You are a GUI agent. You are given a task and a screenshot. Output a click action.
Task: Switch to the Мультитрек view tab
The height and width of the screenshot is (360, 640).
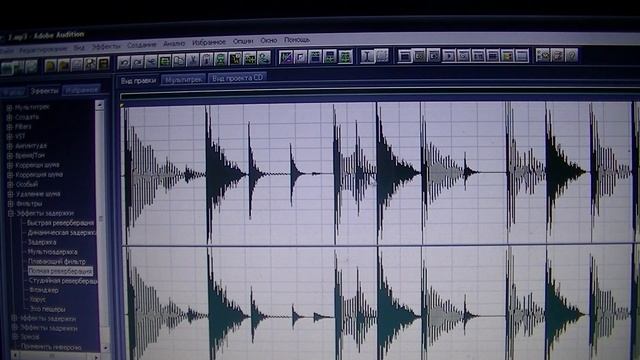pyautogui.click(x=184, y=80)
